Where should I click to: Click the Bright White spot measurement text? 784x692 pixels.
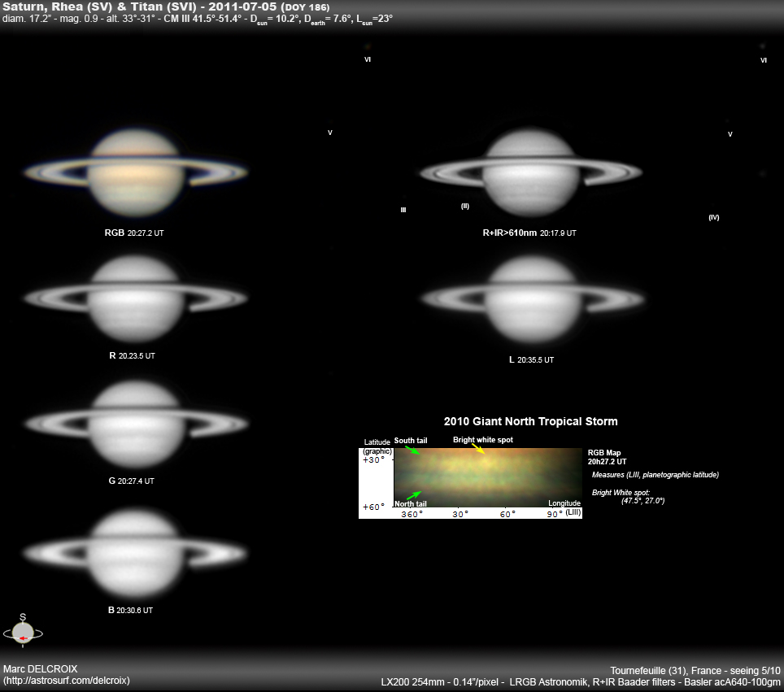629,497
